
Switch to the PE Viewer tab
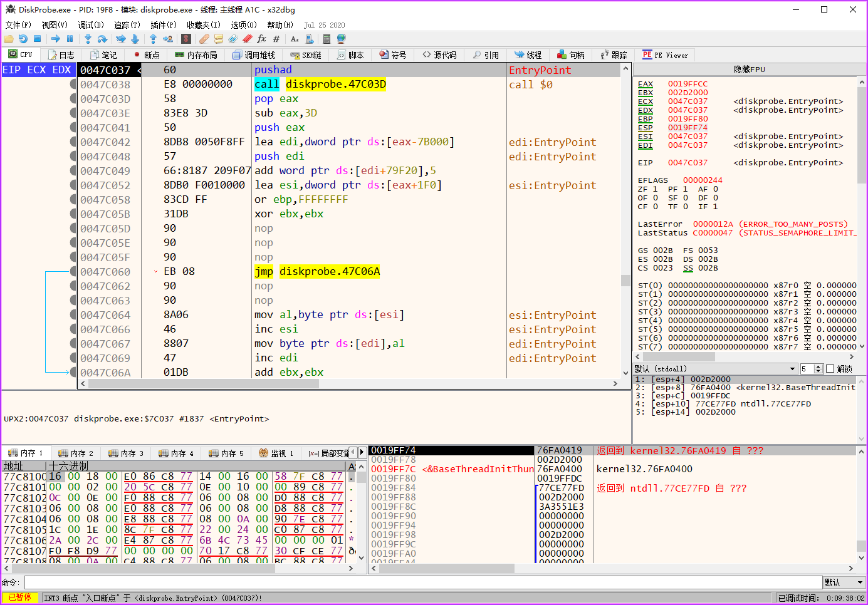pos(666,55)
